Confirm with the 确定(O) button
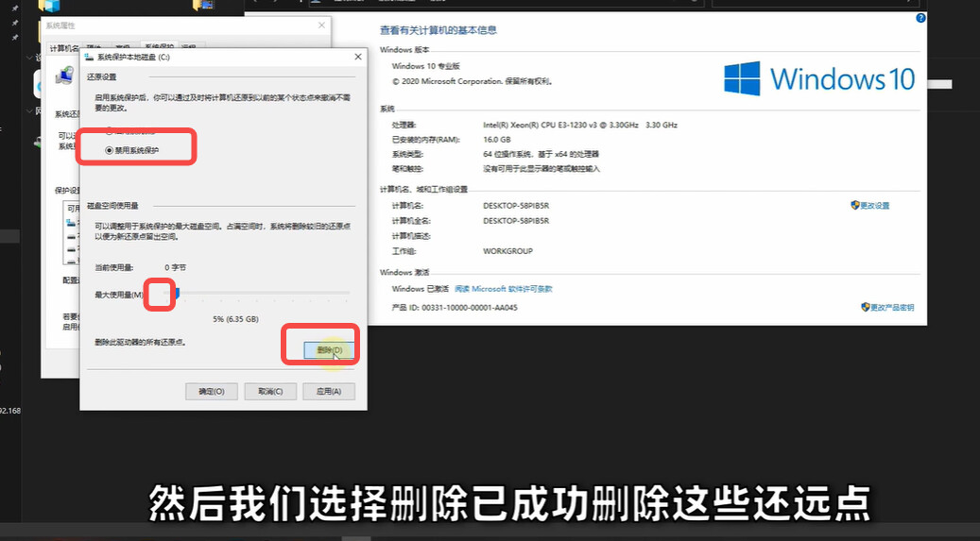The width and height of the screenshot is (980, 541). [211, 391]
